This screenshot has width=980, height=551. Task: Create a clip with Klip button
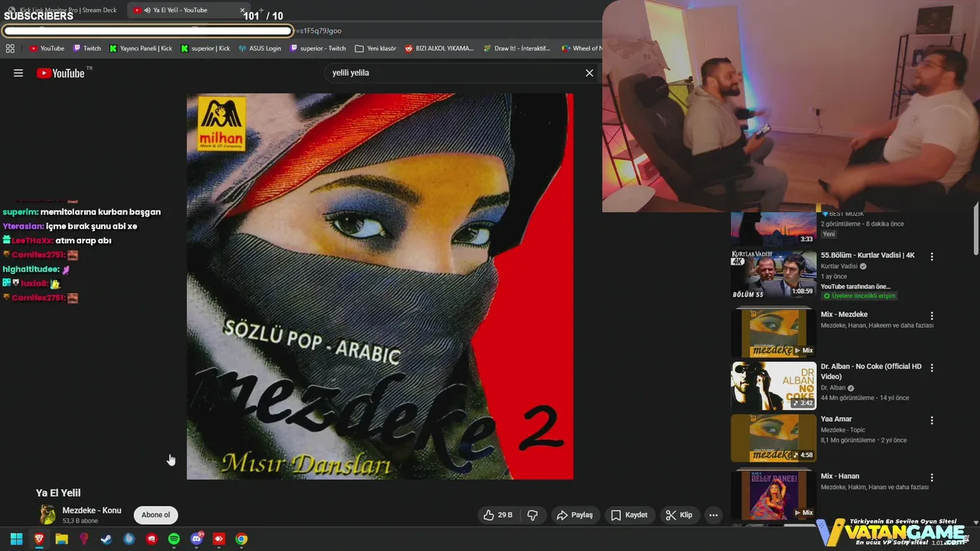click(679, 515)
